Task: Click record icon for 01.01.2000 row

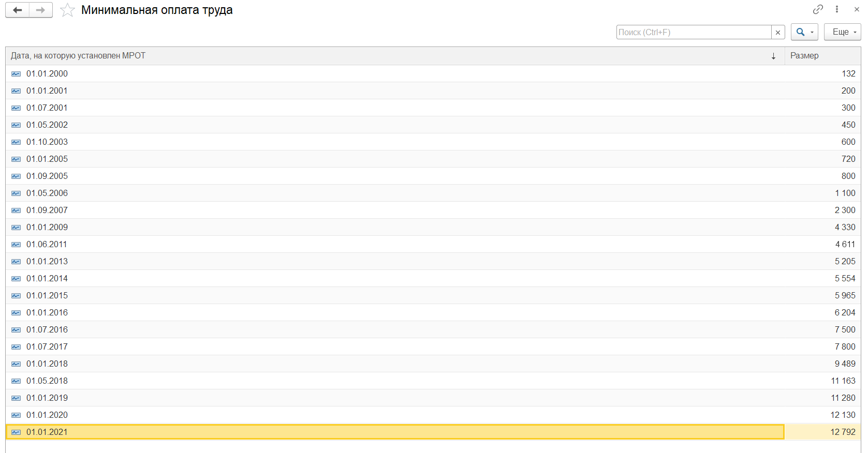Action: tap(16, 74)
